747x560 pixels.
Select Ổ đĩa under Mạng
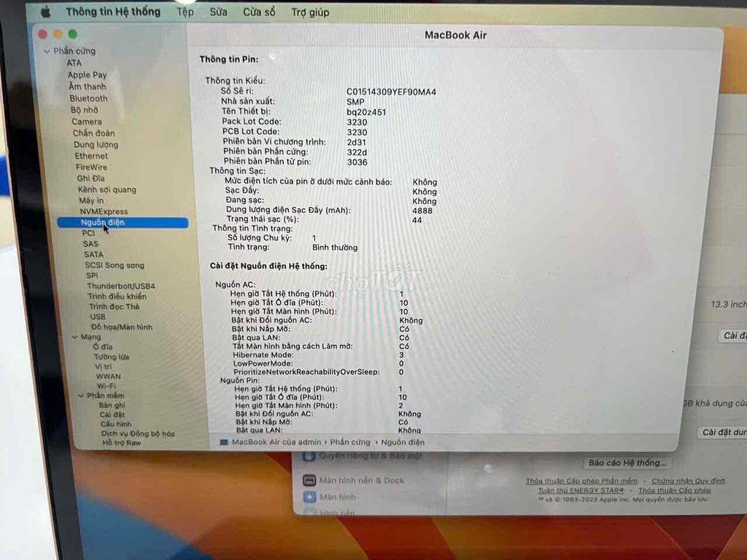tap(103, 346)
